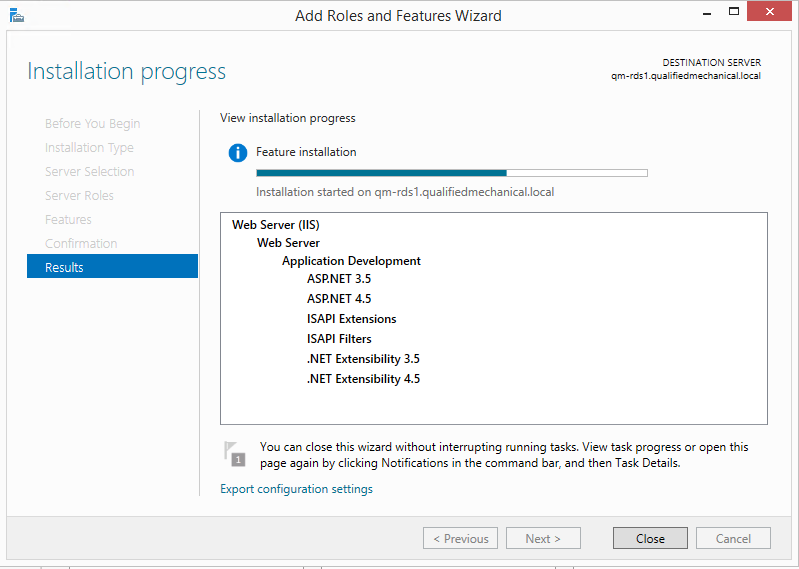Click View installation progress label
This screenshot has width=799, height=569.
coord(288,118)
